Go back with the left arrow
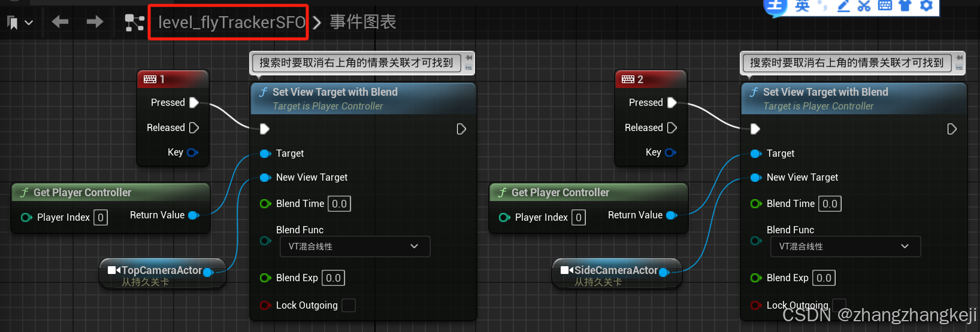 (x=60, y=22)
